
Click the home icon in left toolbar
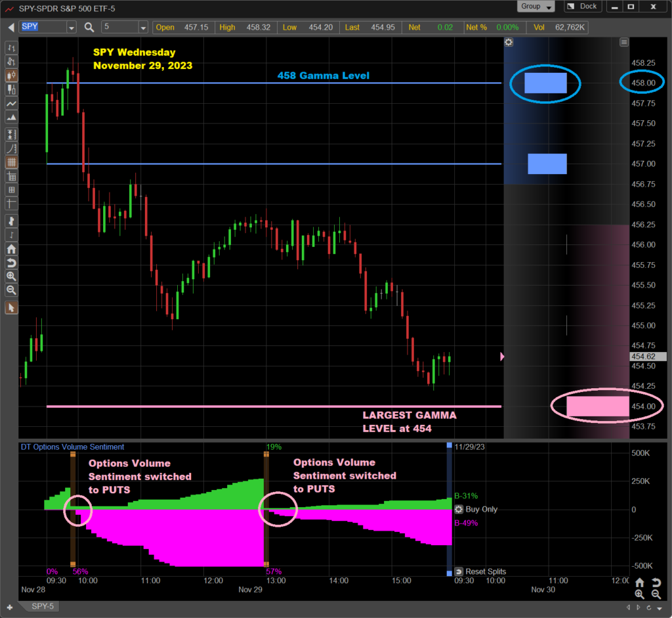coord(11,249)
